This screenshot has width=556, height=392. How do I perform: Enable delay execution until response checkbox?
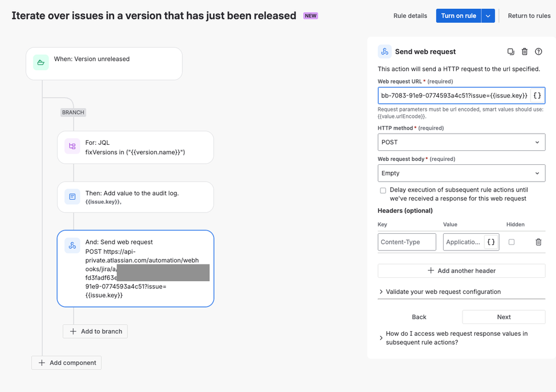point(383,190)
